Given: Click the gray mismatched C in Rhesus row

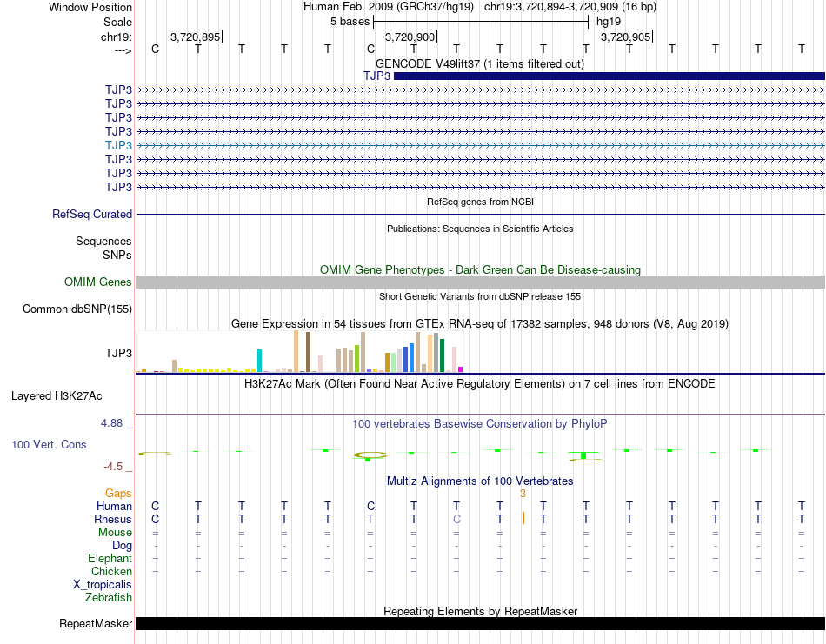Looking at the screenshot, I should pyautogui.click(x=456, y=519).
